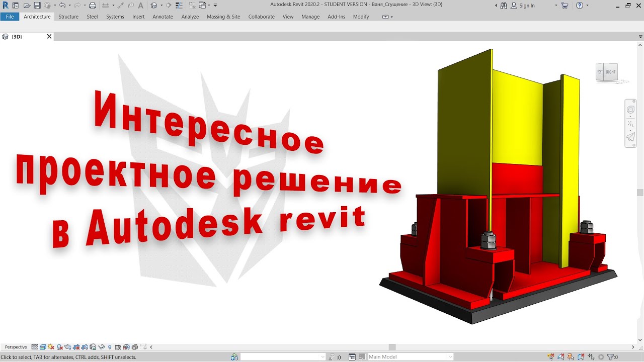Viewport: 644px width, 362px height.
Task: Expand the undo history dropdown arrow
Action: 69,6
